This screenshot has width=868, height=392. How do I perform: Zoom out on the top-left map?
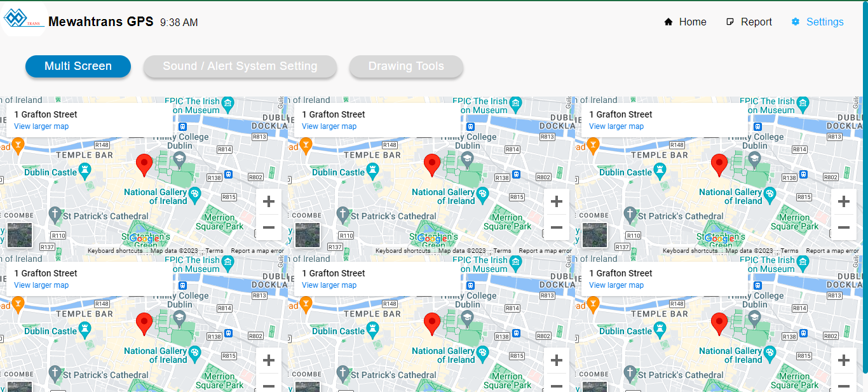(269, 227)
